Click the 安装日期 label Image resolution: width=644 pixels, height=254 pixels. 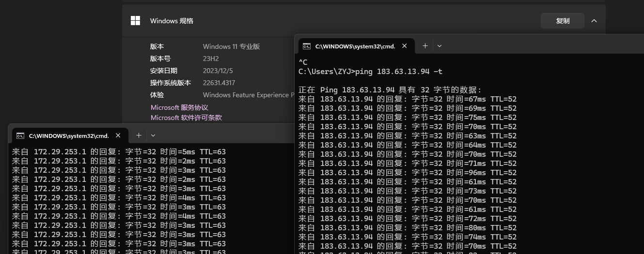164,71
